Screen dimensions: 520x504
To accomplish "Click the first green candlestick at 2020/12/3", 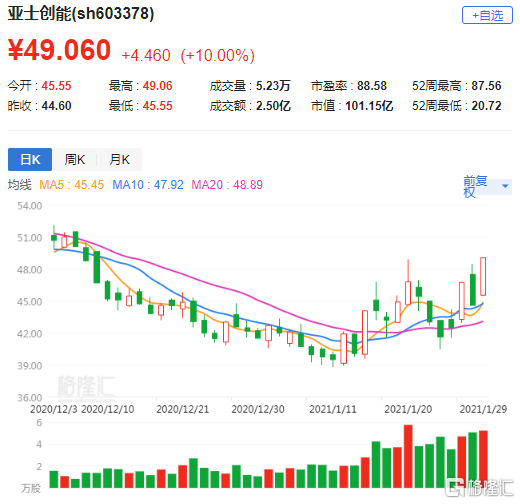I will (54, 238).
